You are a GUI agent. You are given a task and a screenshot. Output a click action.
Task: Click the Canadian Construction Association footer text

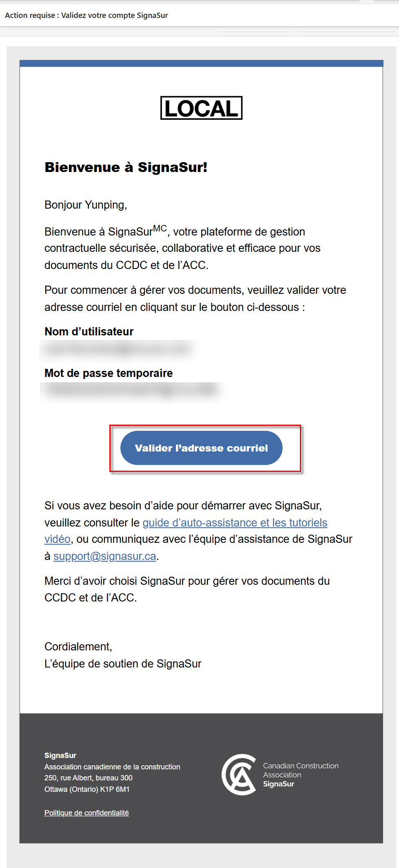click(301, 770)
